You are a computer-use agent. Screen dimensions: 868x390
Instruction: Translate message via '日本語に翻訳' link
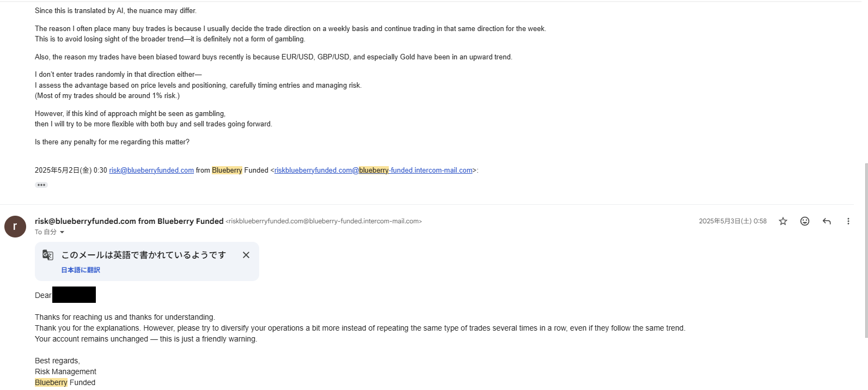(x=81, y=270)
